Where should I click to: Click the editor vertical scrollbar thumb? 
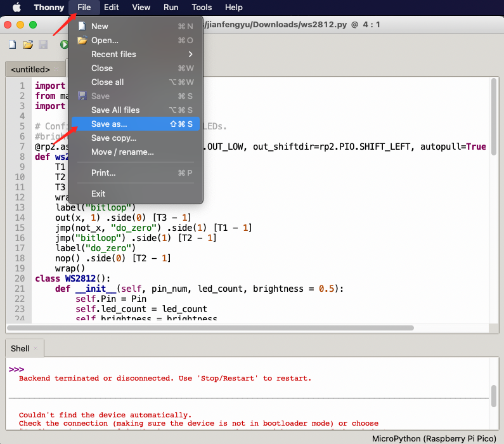pos(494,116)
